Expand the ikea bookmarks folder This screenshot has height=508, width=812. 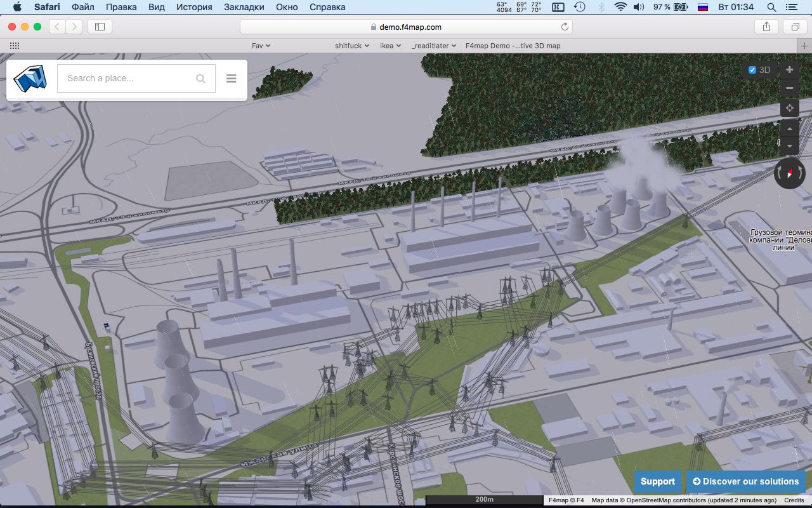(x=390, y=46)
